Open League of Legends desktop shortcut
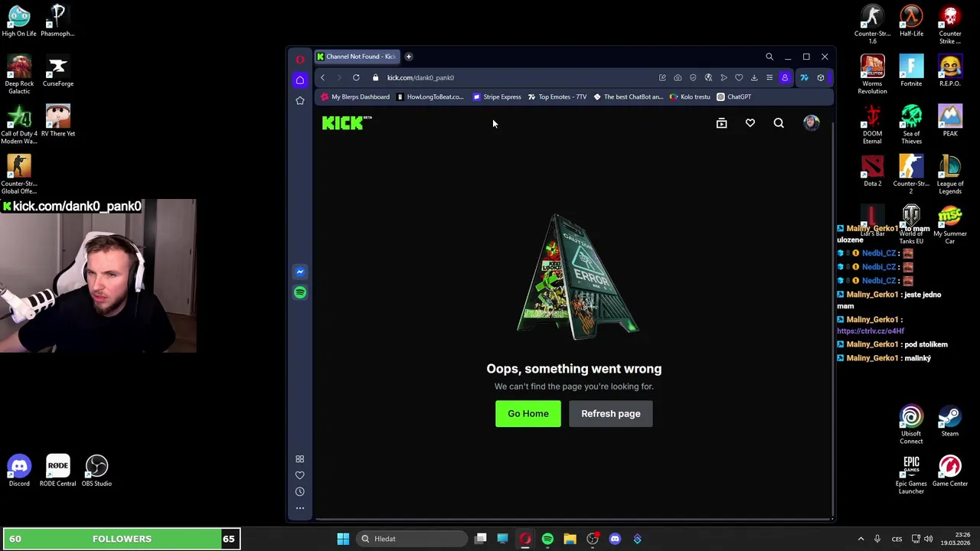The width and height of the screenshot is (980, 551). [x=949, y=174]
